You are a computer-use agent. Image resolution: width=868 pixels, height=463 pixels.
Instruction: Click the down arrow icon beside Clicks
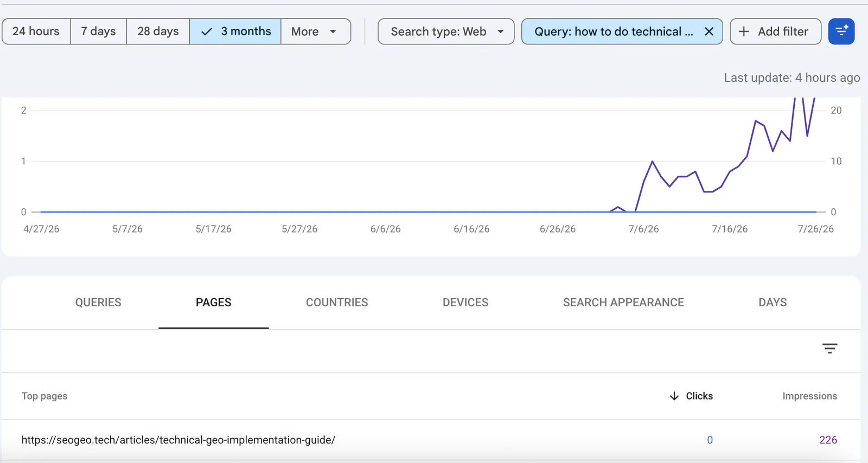(x=674, y=396)
